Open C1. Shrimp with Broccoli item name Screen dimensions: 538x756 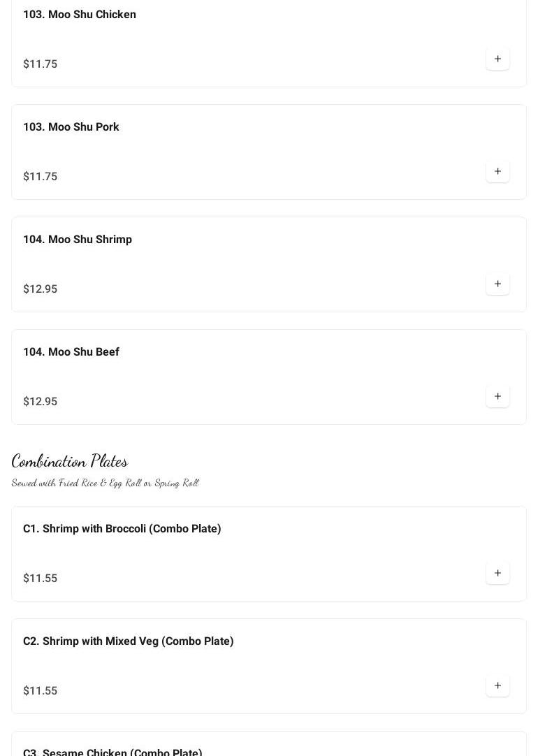point(122,529)
